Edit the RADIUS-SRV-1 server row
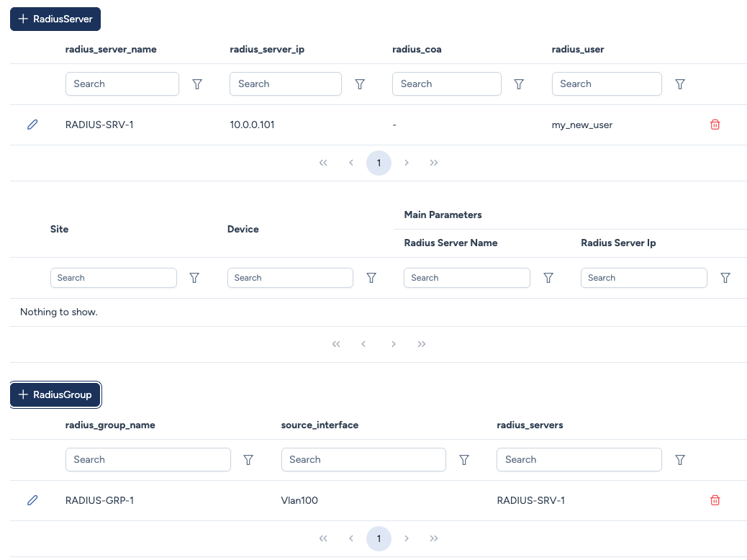The image size is (747, 560). (32, 125)
